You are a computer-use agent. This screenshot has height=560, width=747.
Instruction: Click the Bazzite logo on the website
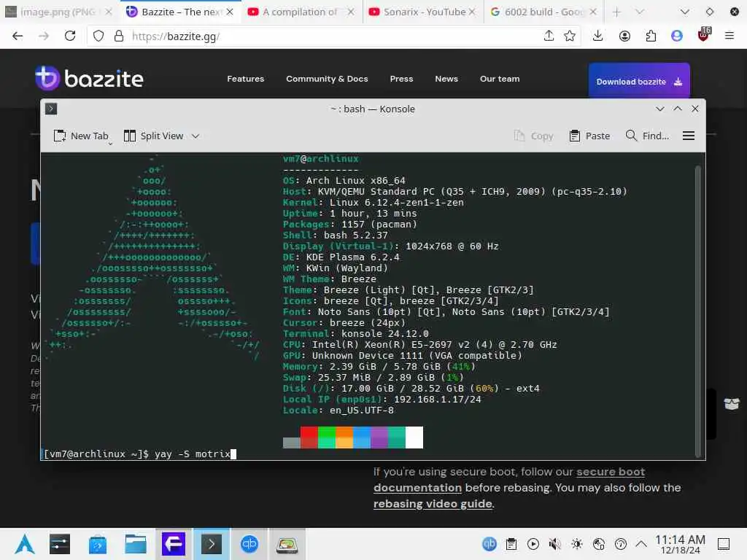[x=89, y=78]
